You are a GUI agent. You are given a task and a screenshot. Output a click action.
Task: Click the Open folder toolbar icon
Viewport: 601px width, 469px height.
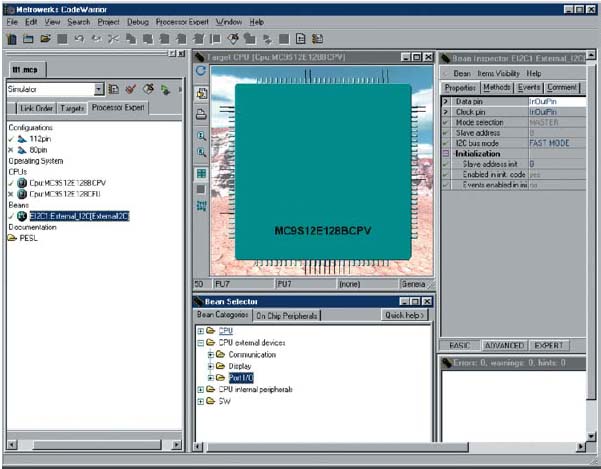(x=45, y=38)
